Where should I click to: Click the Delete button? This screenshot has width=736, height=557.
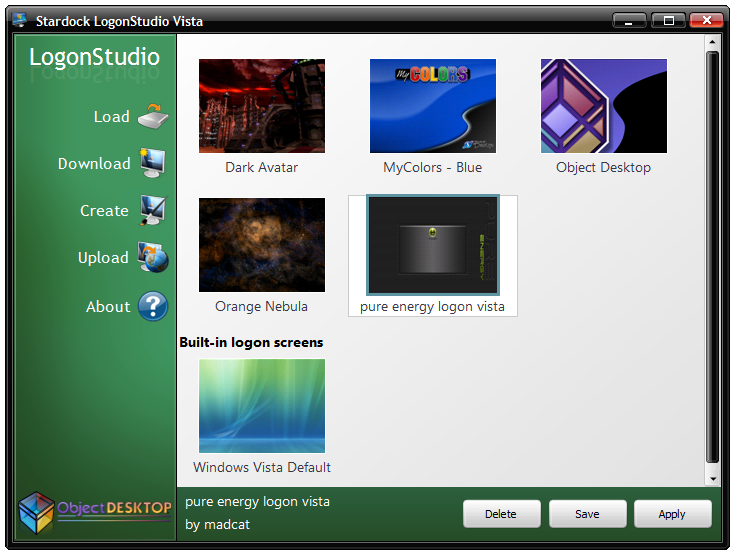[x=501, y=514]
